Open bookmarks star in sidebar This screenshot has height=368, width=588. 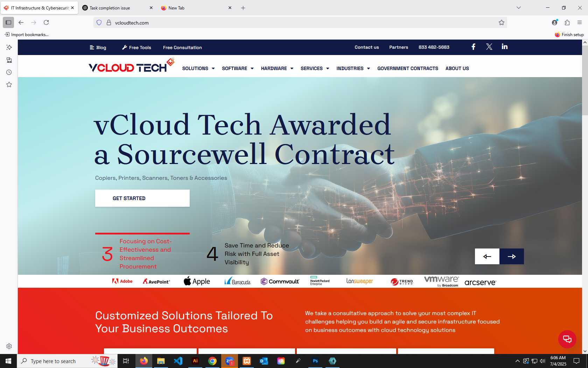coord(9,84)
